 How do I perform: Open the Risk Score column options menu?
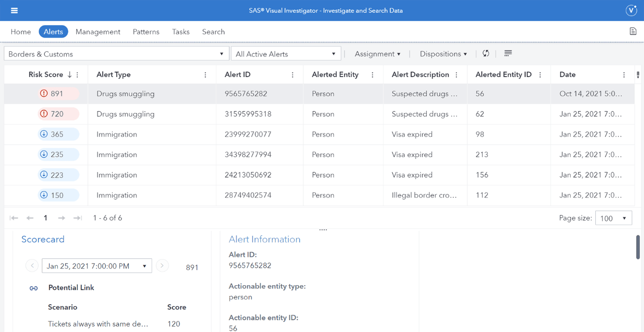point(76,74)
